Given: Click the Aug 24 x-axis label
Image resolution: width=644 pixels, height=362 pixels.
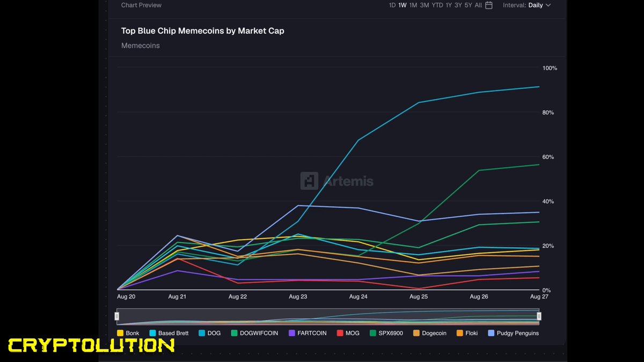Looking at the screenshot, I should coord(358,296).
